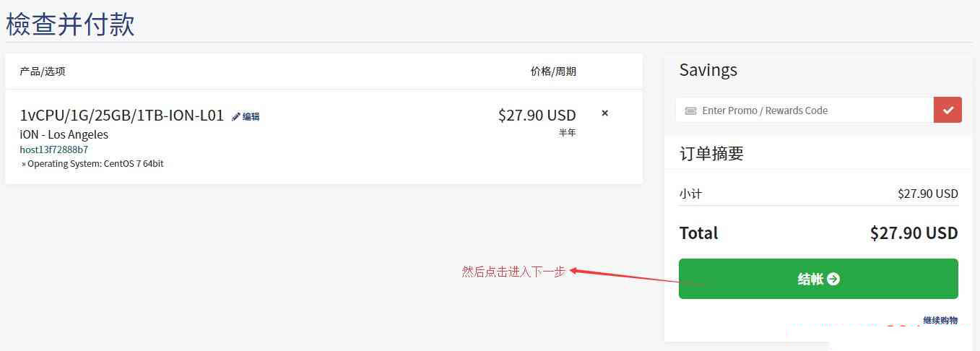Follow the 继续购物 link

point(940,320)
